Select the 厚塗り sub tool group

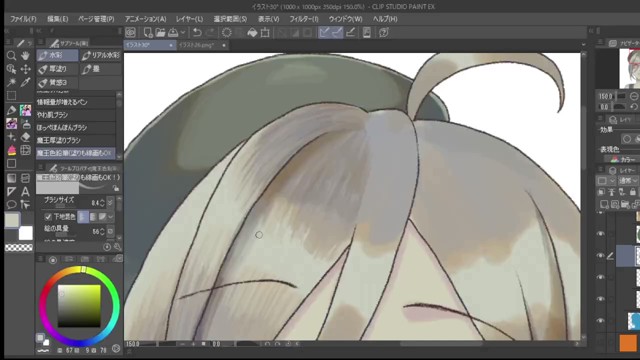coord(57,69)
